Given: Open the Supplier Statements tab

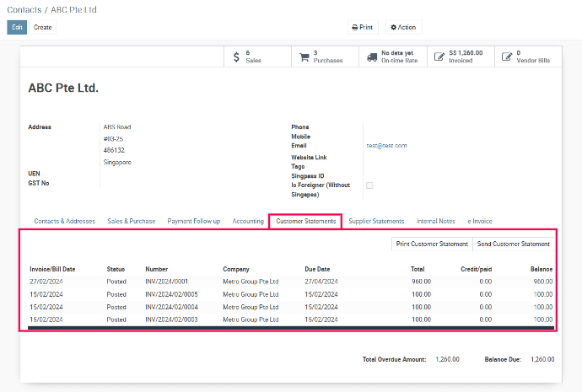Looking at the screenshot, I should pos(376,221).
